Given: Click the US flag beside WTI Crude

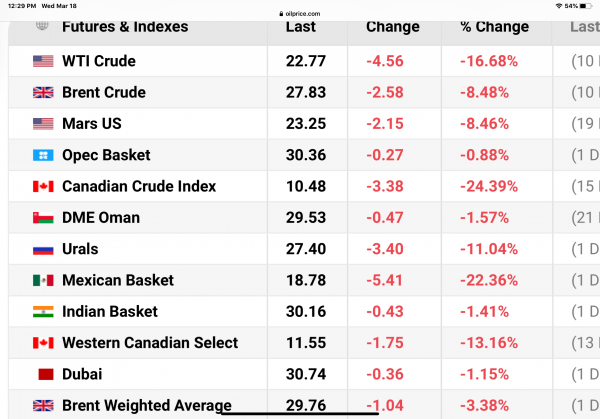Looking at the screenshot, I should pyautogui.click(x=43, y=61).
